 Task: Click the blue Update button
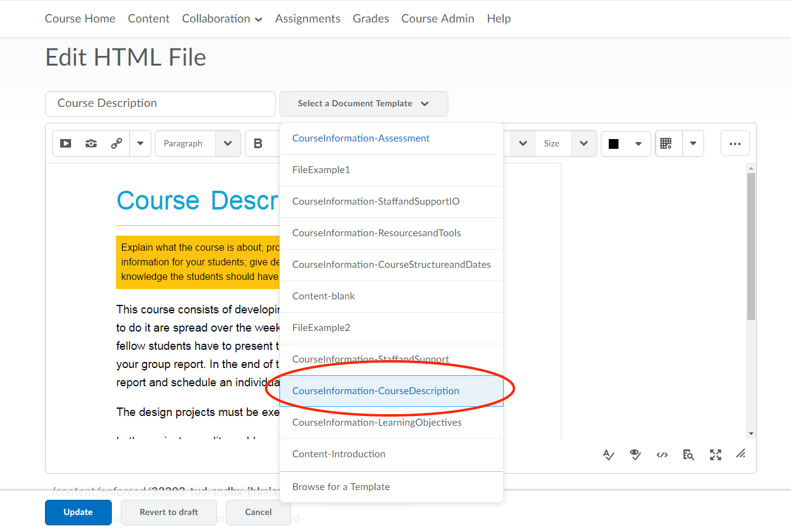tap(78, 512)
